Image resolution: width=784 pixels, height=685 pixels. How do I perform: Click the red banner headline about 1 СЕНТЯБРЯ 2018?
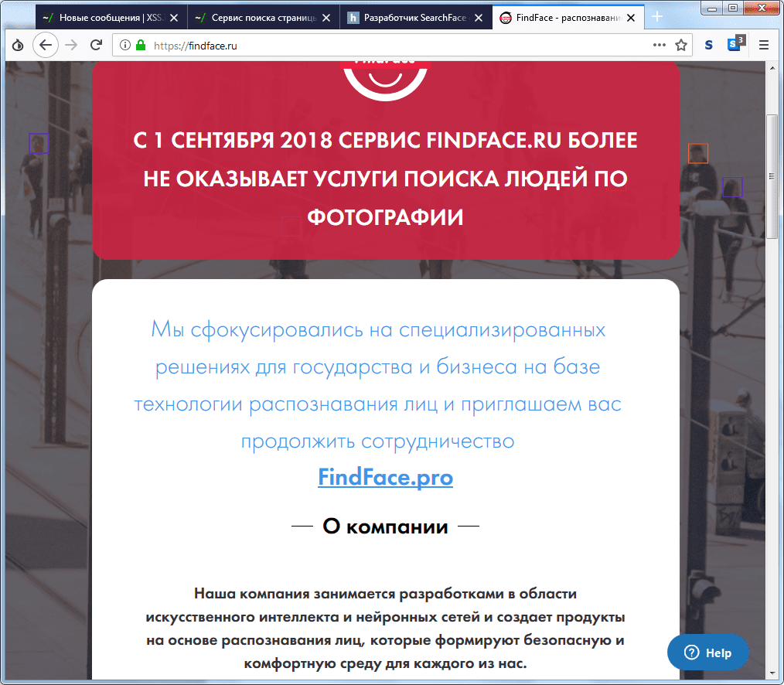coord(386,179)
